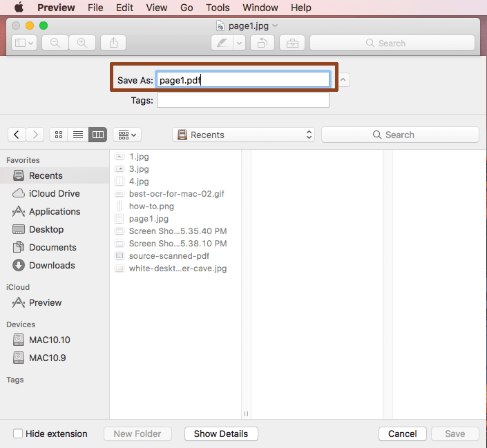Click the highlight pen icon
The height and width of the screenshot is (448, 487).
pos(222,43)
